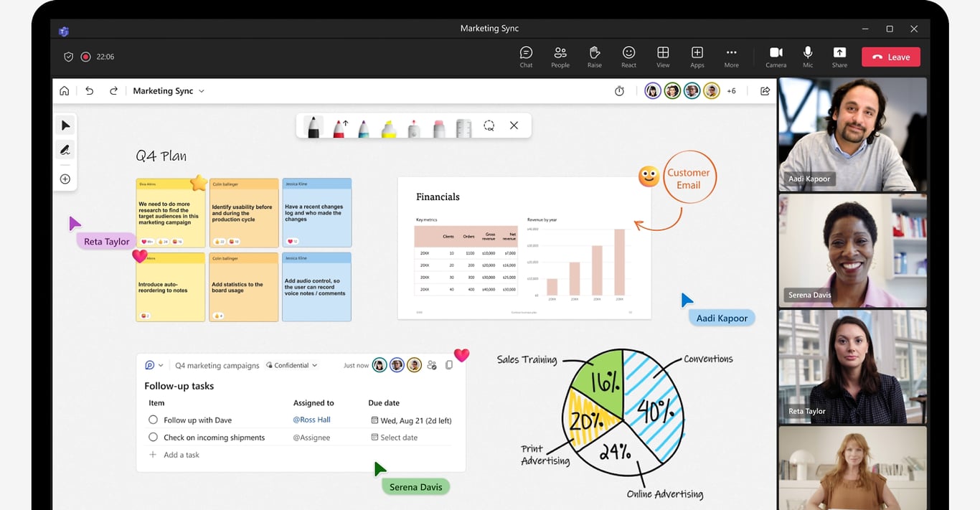Open the create plus menu in side panel
Screen dimensions: 980x510
click(65, 179)
